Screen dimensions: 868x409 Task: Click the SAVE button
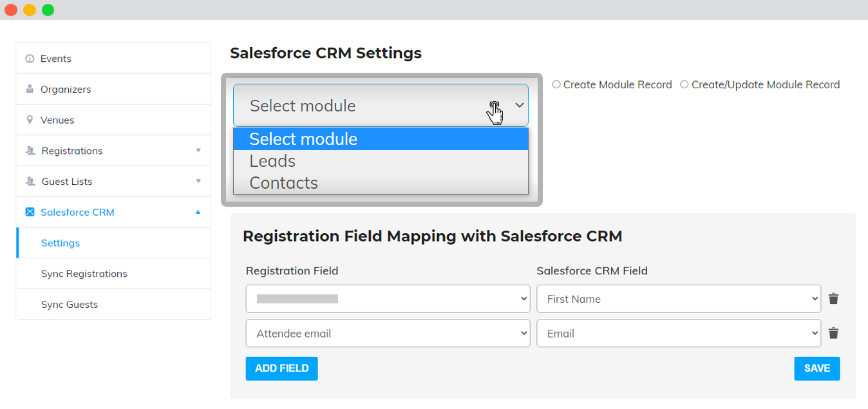(817, 368)
